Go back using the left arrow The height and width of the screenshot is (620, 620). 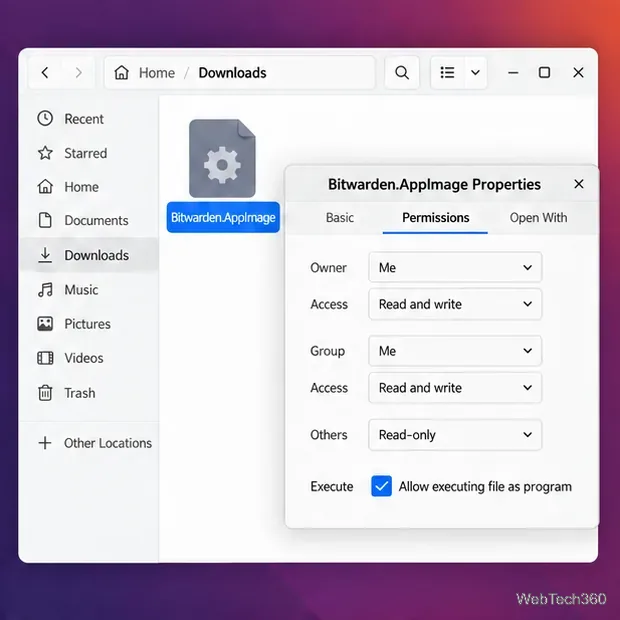pyautogui.click(x=45, y=72)
